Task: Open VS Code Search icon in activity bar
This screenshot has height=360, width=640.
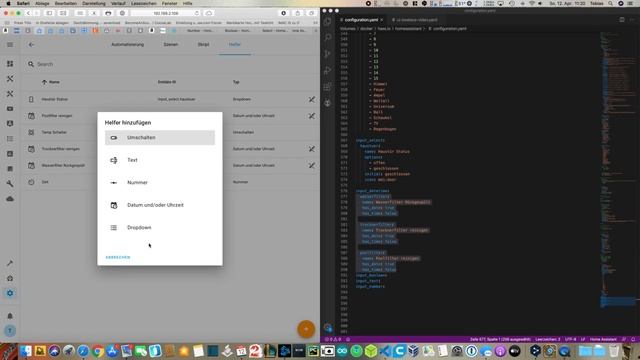Action: coord(327,38)
